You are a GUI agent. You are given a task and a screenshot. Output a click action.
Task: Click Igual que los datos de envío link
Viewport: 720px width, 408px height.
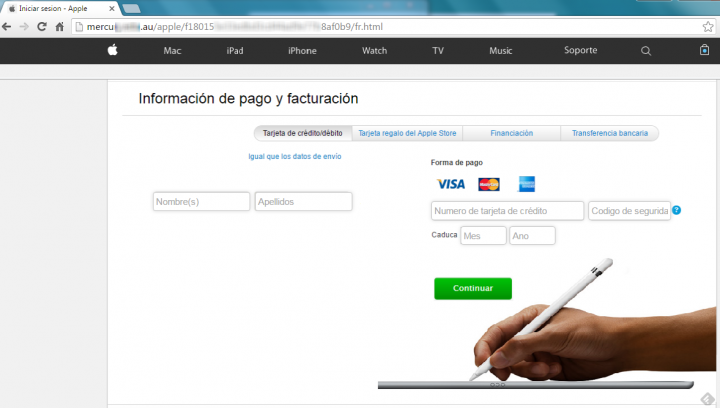point(295,156)
